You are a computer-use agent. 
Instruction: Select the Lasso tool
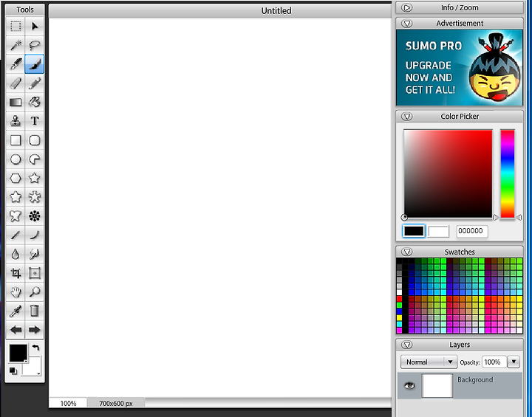click(34, 45)
